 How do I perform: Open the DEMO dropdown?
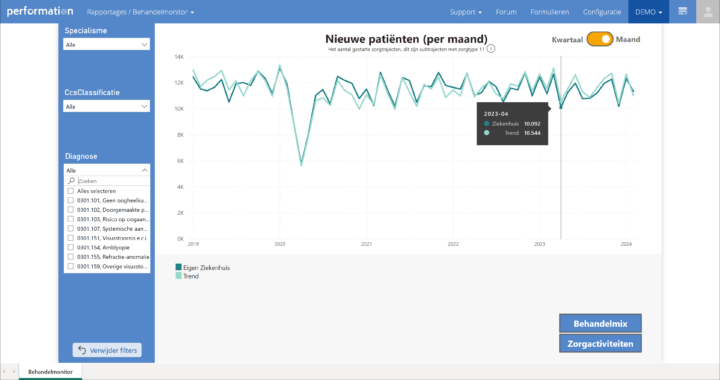648,12
